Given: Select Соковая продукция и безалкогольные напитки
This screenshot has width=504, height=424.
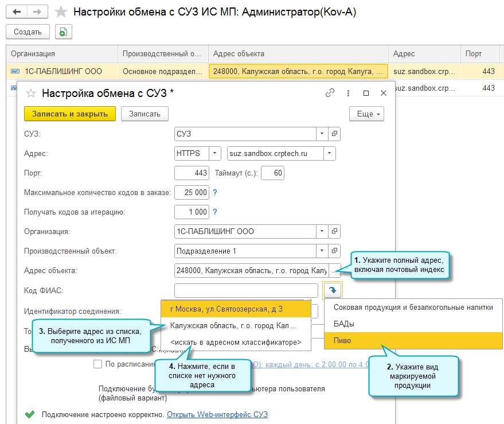Looking at the screenshot, I should (413, 307).
